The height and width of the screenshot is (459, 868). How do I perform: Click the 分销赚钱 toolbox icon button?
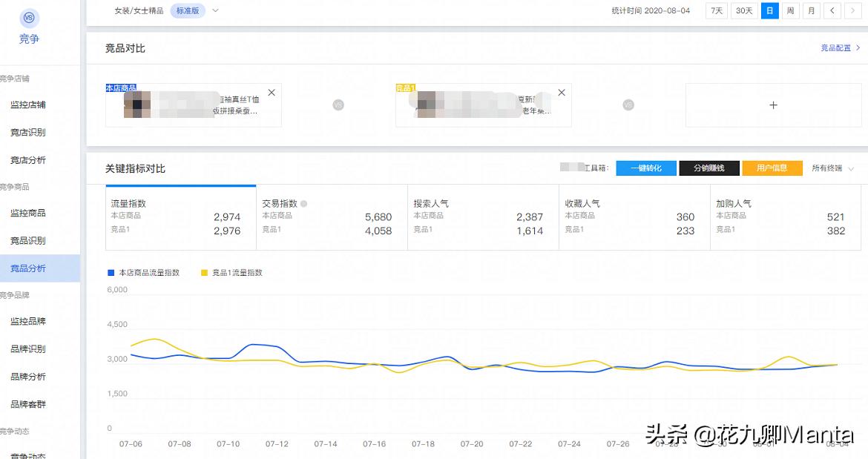[708, 168]
